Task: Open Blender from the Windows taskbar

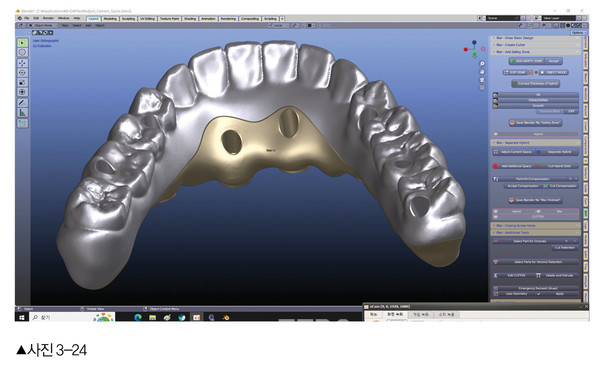Action: [226, 317]
